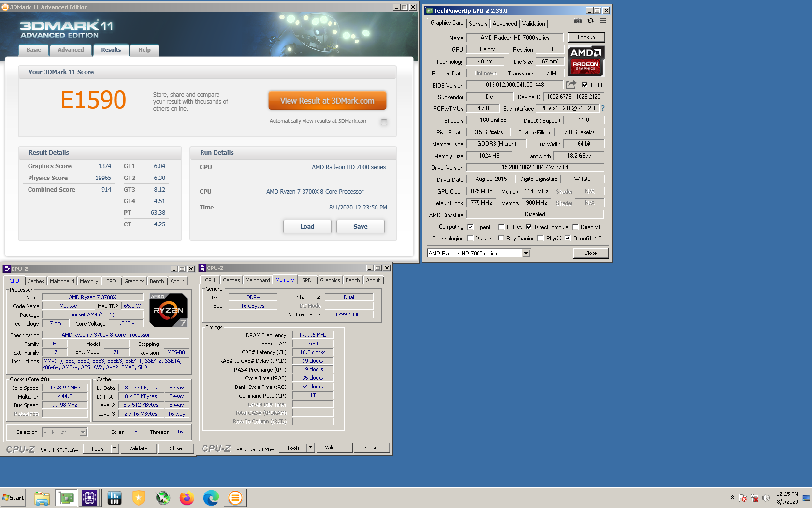Click the left CPU-Z window title bar icon
The height and width of the screenshot is (508, 812).
coord(7,269)
